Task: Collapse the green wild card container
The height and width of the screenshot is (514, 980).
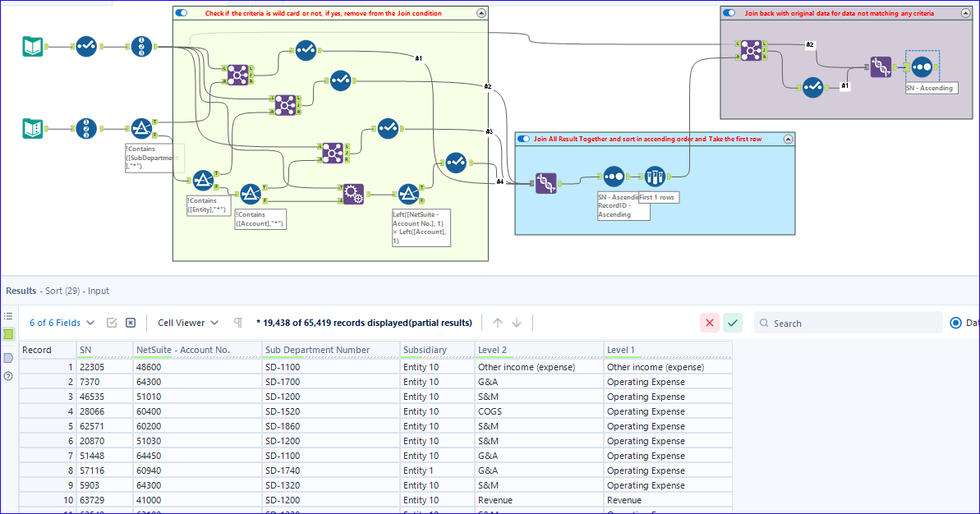Action: [481, 13]
